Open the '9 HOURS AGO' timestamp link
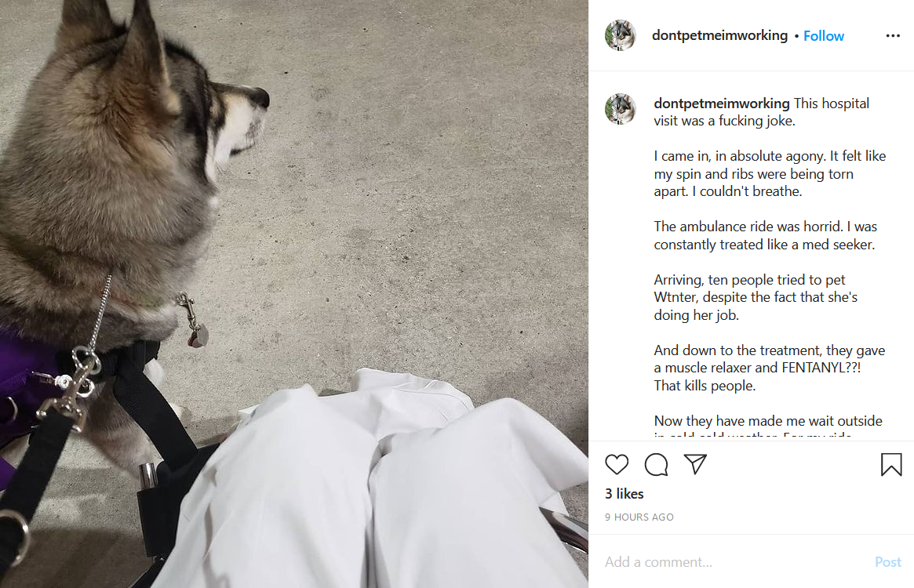 click(x=639, y=517)
